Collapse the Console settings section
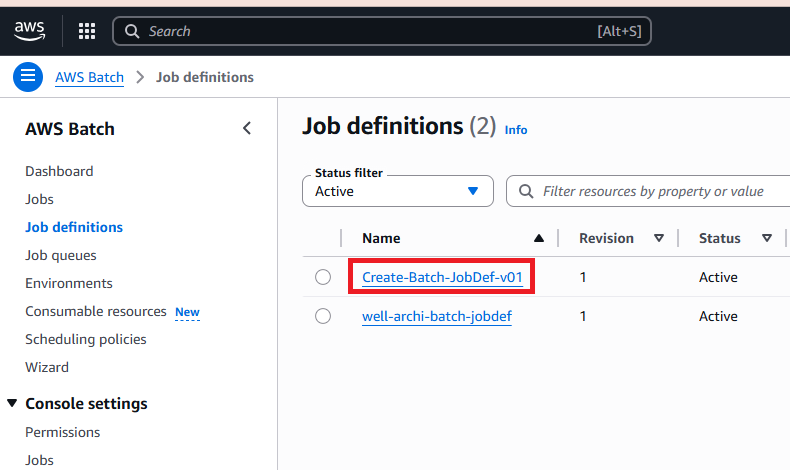The width and height of the screenshot is (790, 470). [12, 403]
